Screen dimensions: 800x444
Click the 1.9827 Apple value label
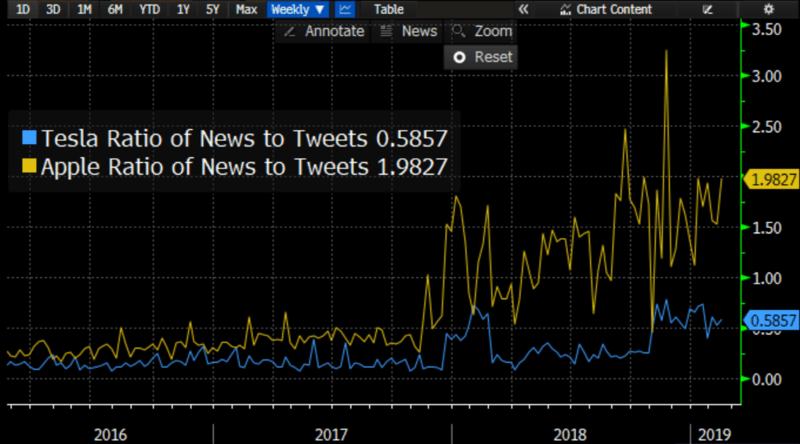tap(770, 179)
